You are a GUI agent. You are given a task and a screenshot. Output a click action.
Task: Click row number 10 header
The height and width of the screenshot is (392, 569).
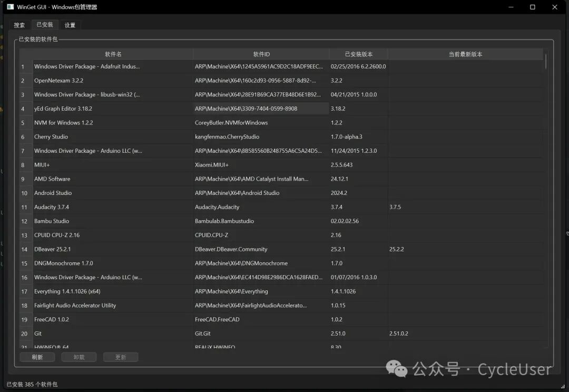click(x=26, y=193)
